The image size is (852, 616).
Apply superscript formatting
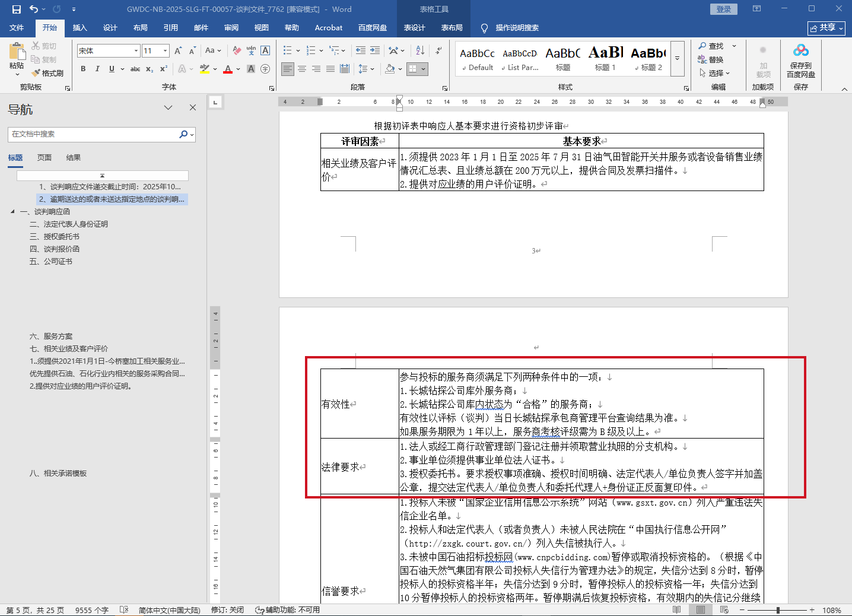164,69
